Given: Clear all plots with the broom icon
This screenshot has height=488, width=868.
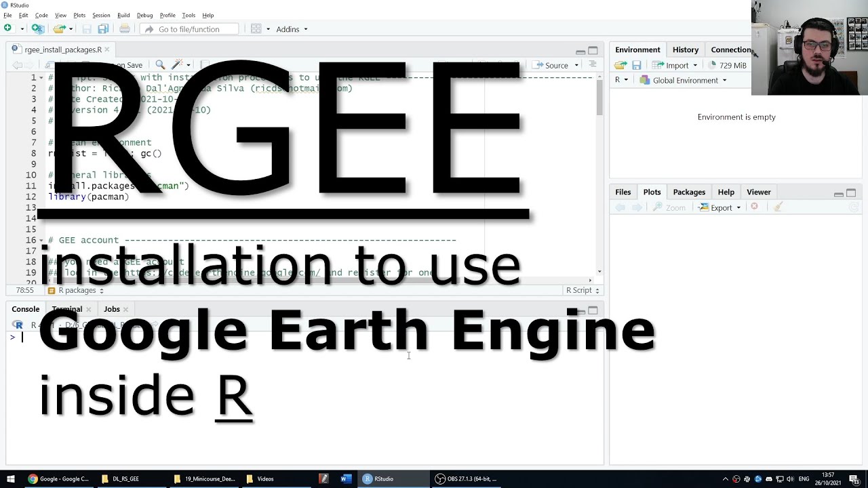Looking at the screenshot, I should tap(778, 207).
